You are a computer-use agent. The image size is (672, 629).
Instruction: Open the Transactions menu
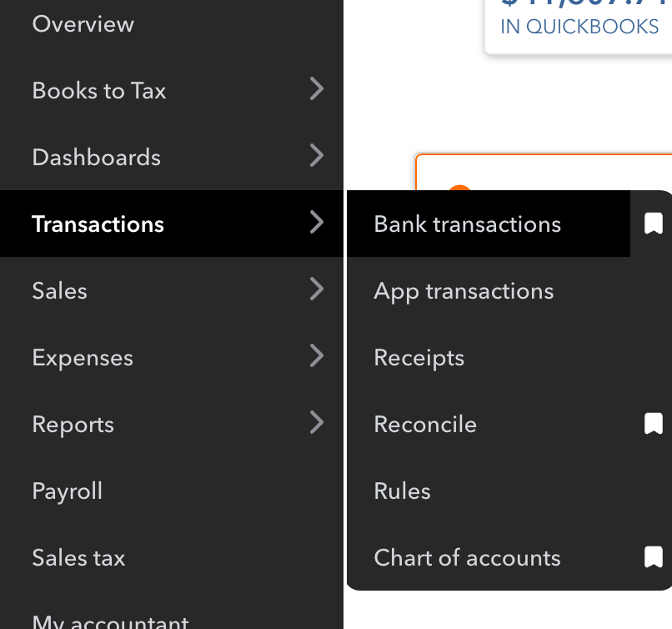[98, 224]
